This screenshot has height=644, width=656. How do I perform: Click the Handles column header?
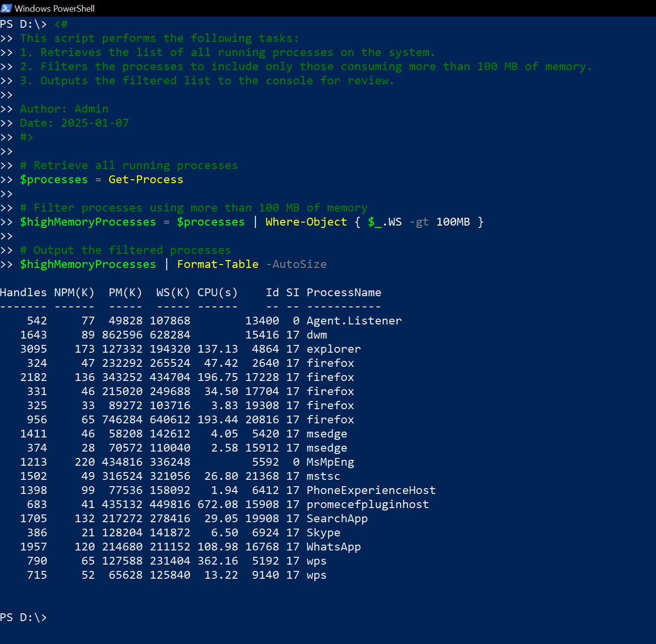[x=23, y=292]
